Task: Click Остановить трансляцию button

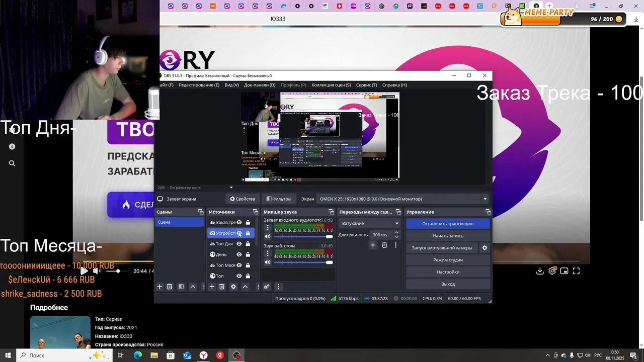Action: (x=448, y=224)
